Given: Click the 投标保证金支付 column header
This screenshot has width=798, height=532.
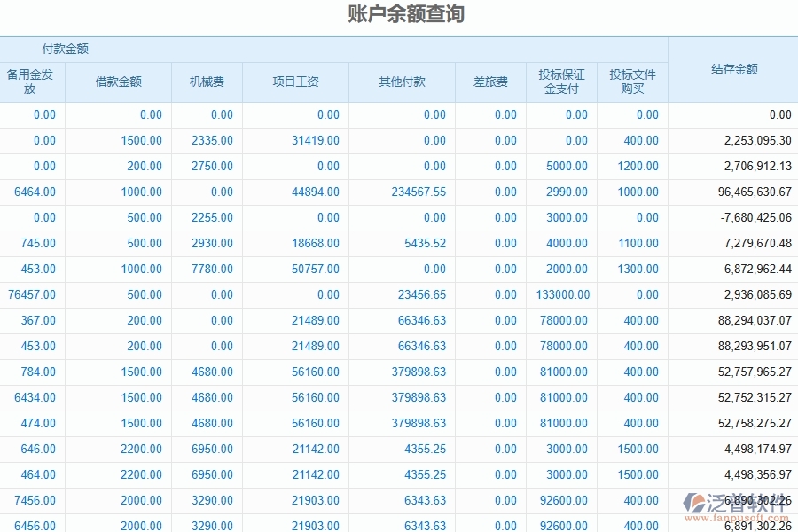Looking at the screenshot, I should coord(562,82).
